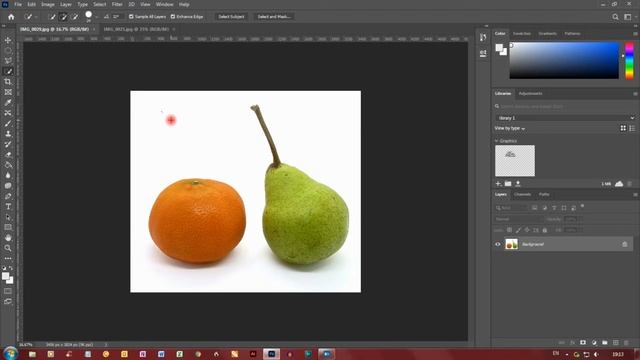This screenshot has width=640, height=360.
Task: Enable the Enhance Edge checkbox
Action: pos(173,17)
